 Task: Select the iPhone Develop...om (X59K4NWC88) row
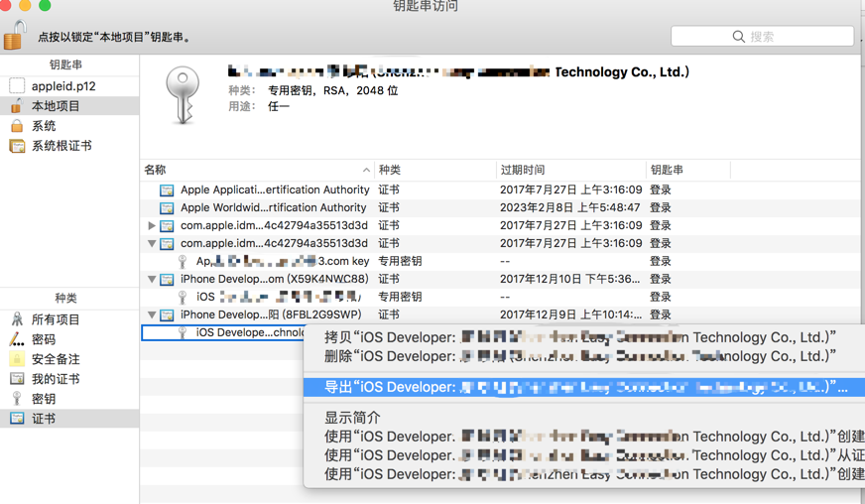pos(500,280)
